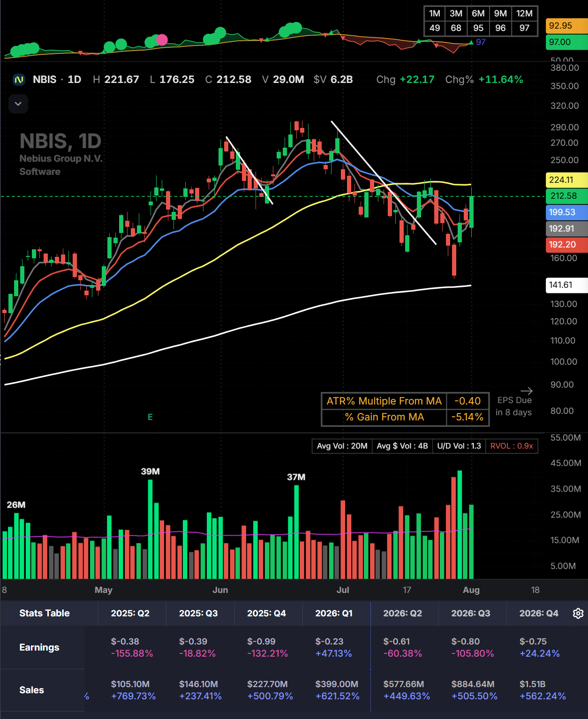Click the close value 212.58 in legend

click(234, 80)
